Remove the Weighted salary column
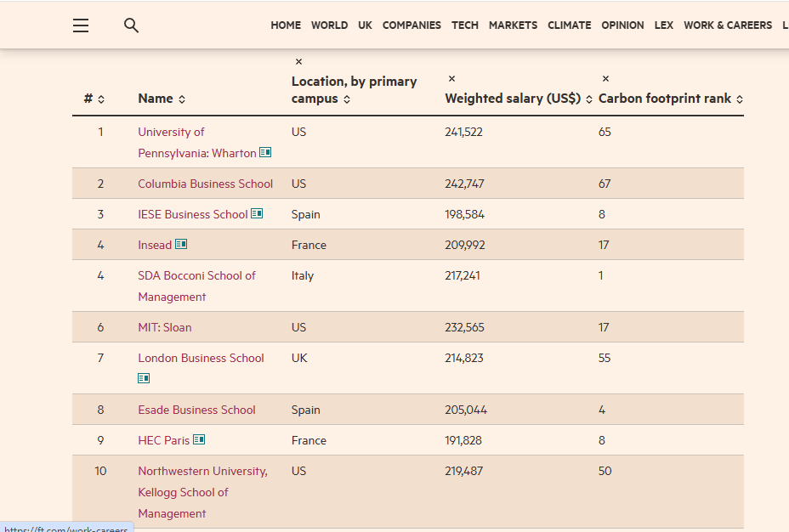Screen dimensions: 789x532 coord(451,78)
